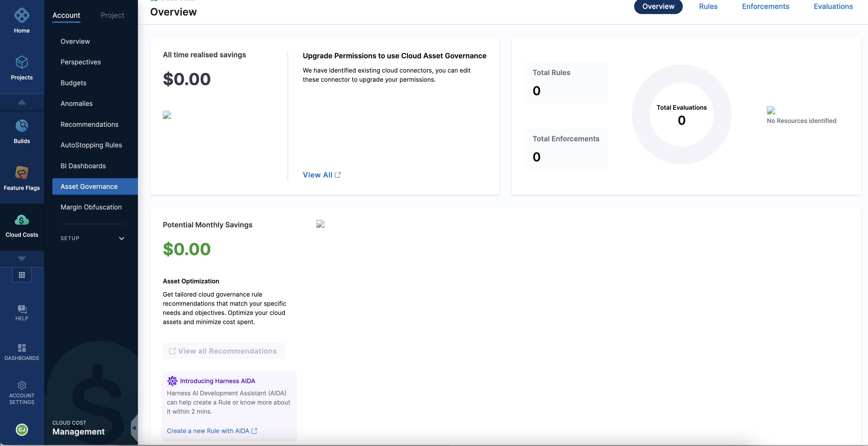Screen dimensions: 868x446
Task: Open AutoStopping Rules in sidebar menu
Action: [x=91, y=145]
